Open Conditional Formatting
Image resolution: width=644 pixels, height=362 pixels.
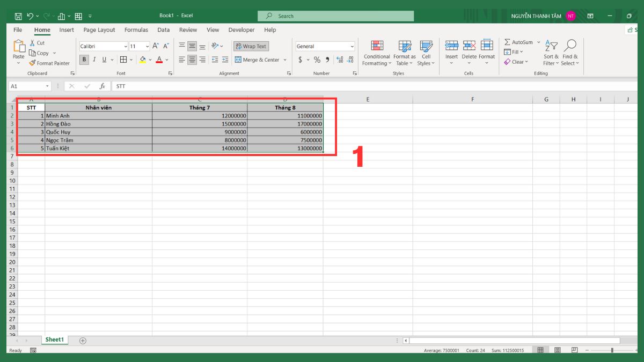click(376, 52)
